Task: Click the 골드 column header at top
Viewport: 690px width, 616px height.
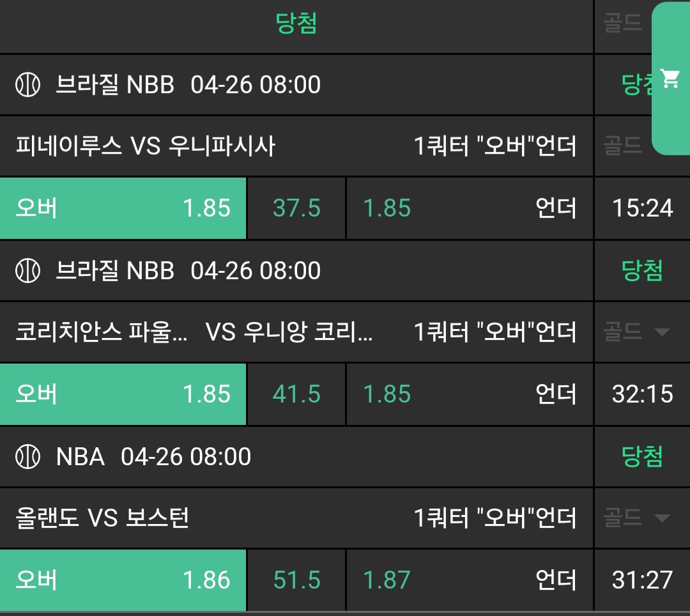Action: click(x=622, y=24)
